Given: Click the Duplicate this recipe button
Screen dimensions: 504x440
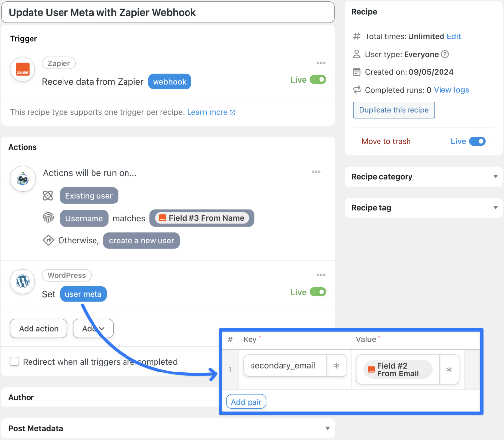Looking at the screenshot, I should coord(394,110).
